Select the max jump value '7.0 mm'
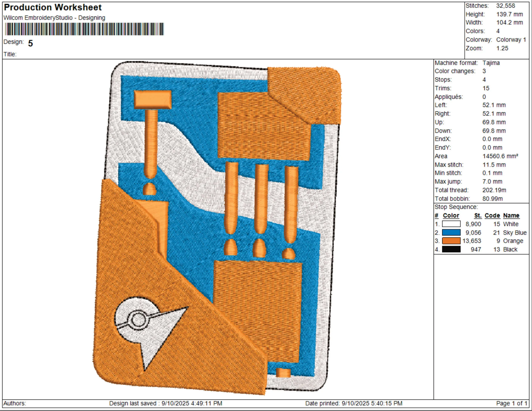This screenshot has height=411, width=532. tap(492, 181)
